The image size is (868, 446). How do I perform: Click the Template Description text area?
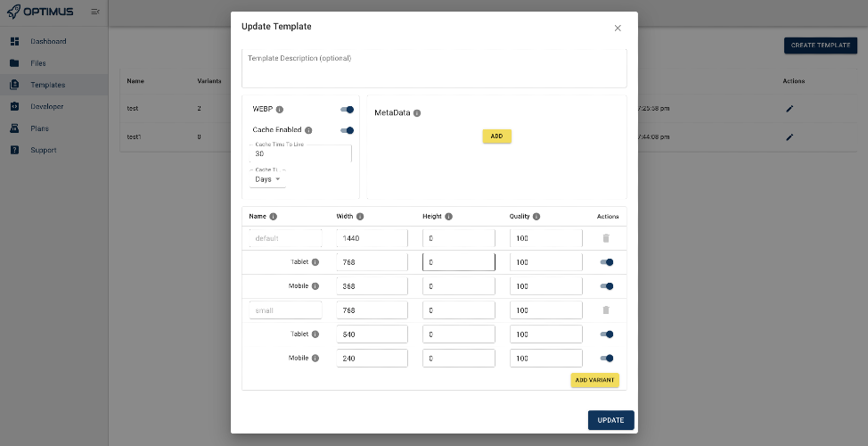[x=434, y=69]
